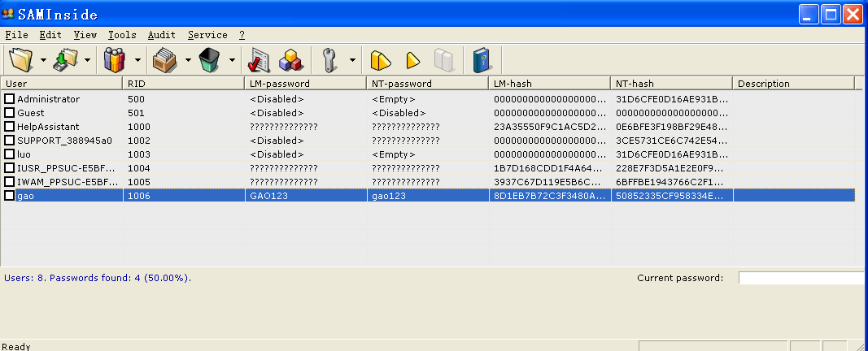868x351 pixels.
Task: Check the HelpAssistant user checkbox
Action: 10,127
